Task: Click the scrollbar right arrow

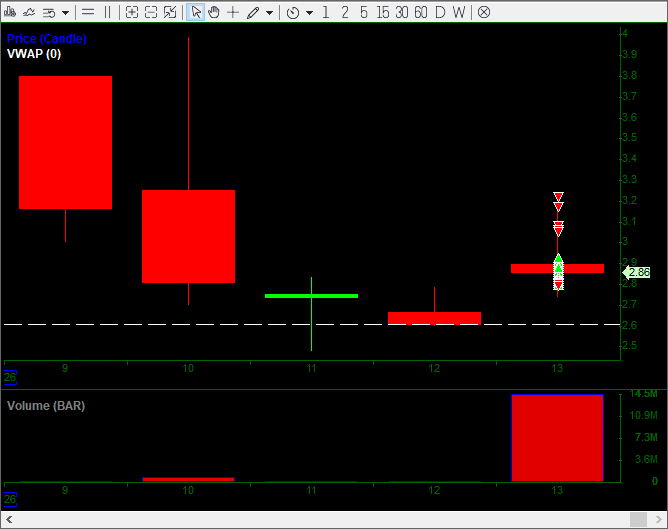Action: point(659,520)
